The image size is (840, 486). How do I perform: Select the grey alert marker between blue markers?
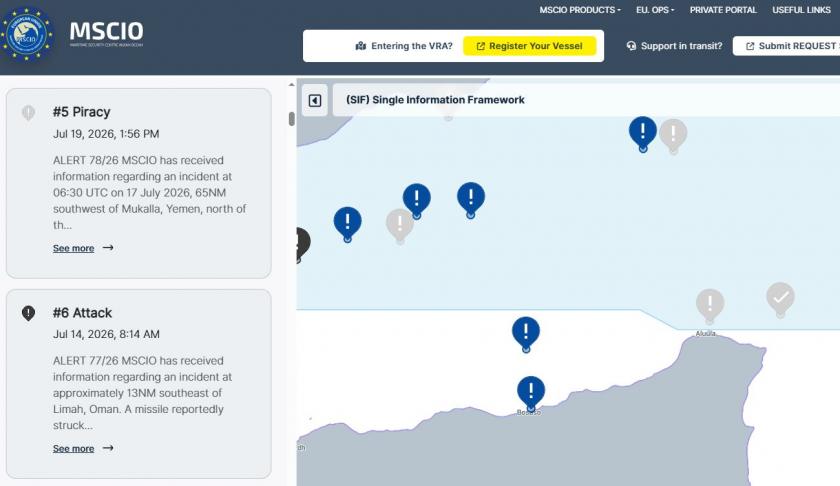point(399,224)
